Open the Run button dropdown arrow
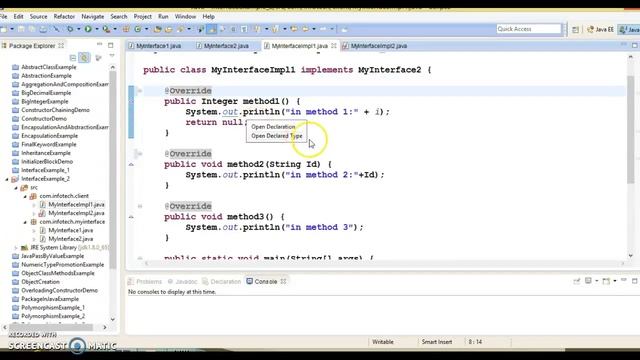This screenshot has height=360, width=640. click(x=97, y=29)
